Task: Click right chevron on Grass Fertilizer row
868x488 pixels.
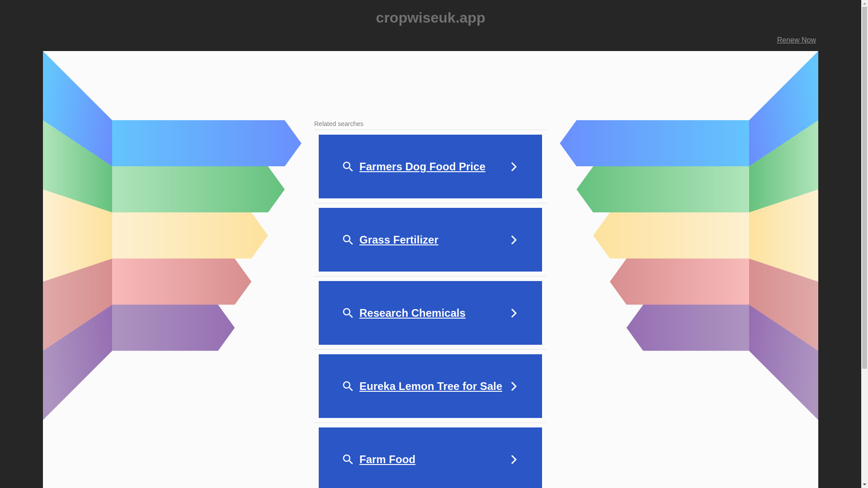Action: pyautogui.click(x=514, y=240)
